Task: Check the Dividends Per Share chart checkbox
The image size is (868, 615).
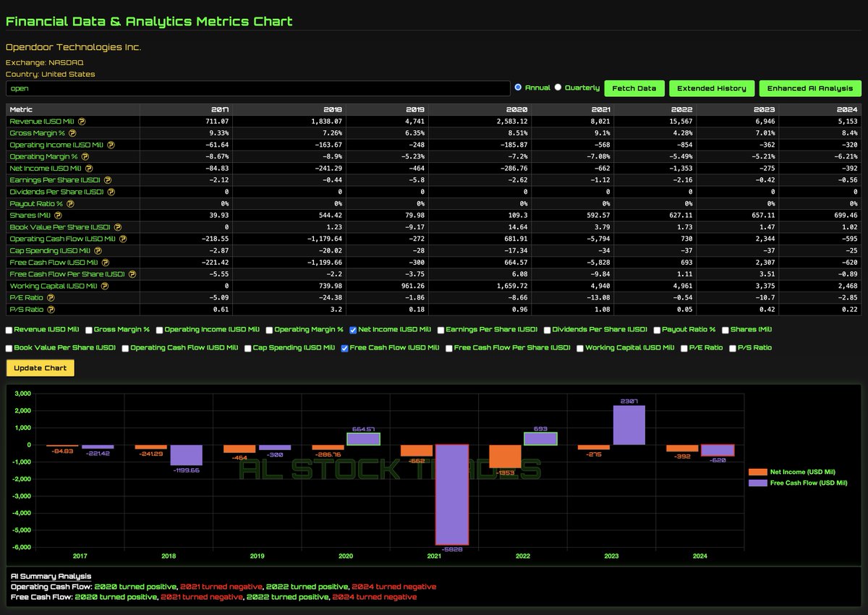Action: (x=547, y=330)
